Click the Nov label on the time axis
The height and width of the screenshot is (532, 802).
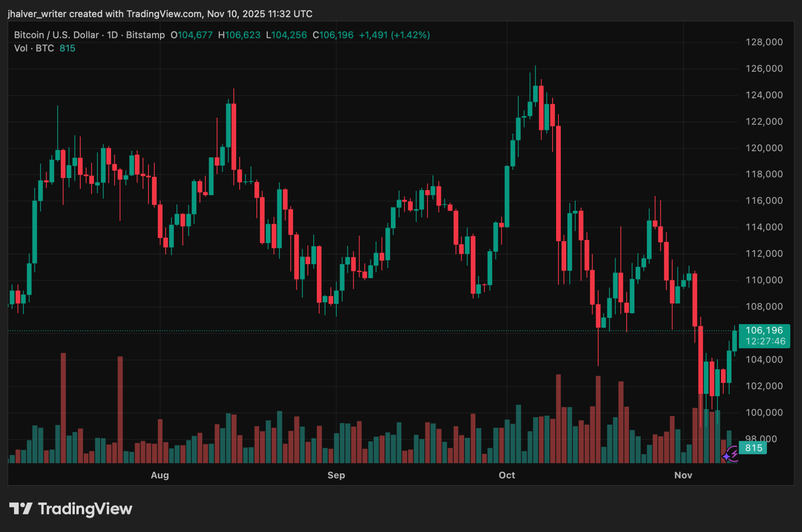[683, 475]
